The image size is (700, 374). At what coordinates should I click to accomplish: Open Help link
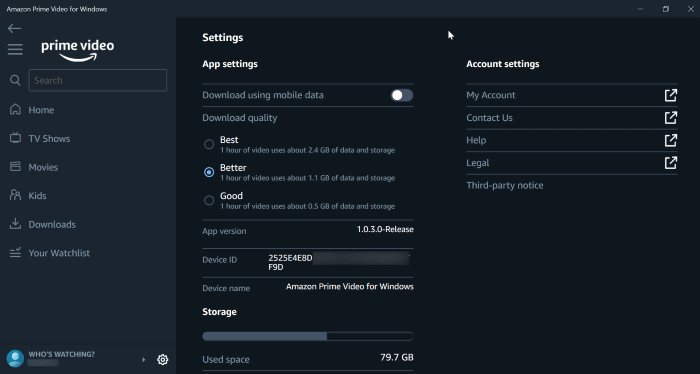click(476, 140)
